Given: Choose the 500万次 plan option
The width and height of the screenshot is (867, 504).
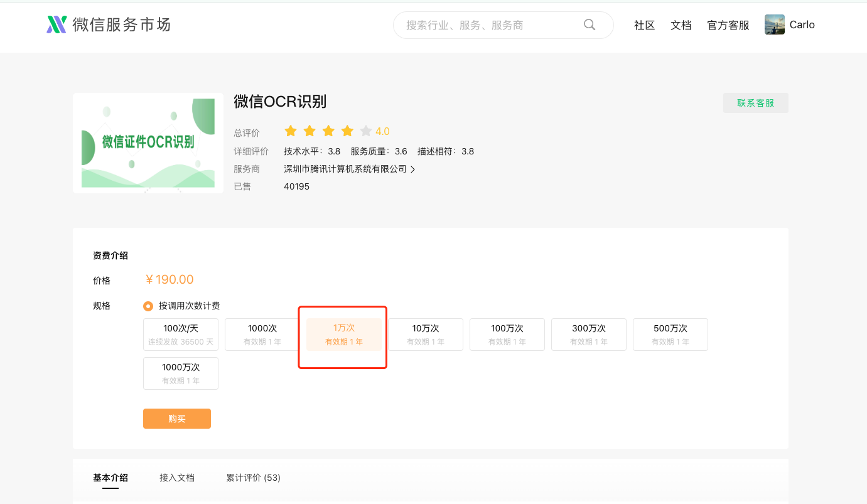Looking at the screenshot, I should coord(670,335).
